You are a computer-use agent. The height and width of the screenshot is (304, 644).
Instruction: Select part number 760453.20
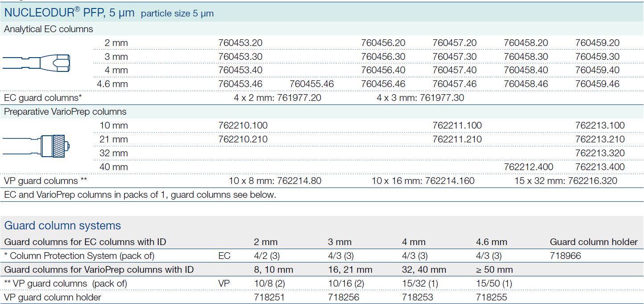point(240,43)
